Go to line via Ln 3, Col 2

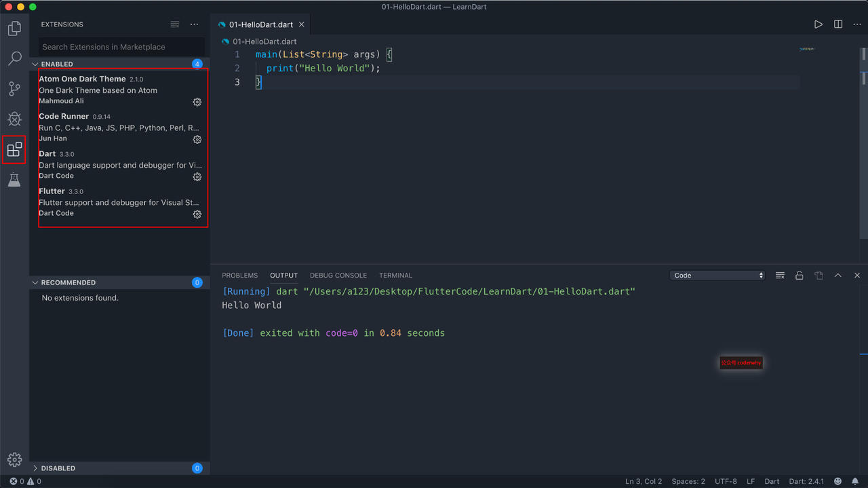[644, 481]
